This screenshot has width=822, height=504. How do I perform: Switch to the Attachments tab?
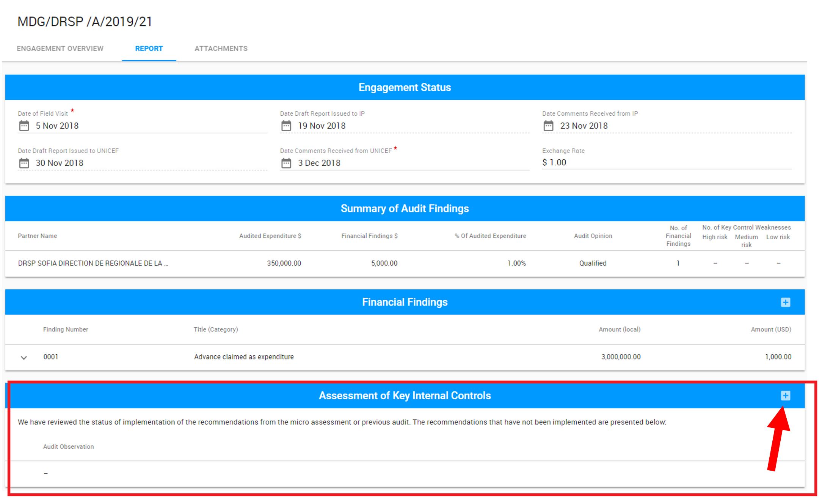coord(221,49)
